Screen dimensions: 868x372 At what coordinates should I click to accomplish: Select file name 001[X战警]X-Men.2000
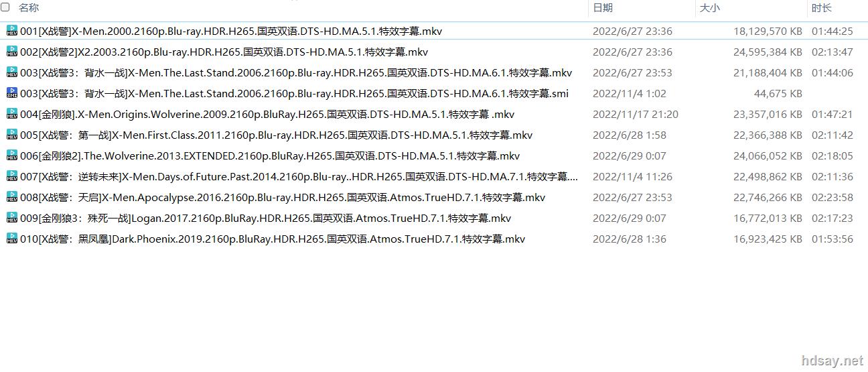(231, 32)
